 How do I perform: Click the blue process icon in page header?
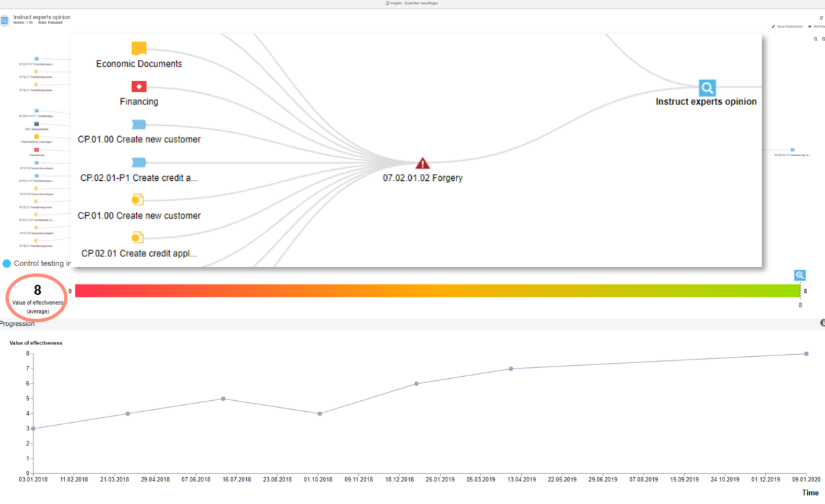pyautogui.click(x=5, y=20)
